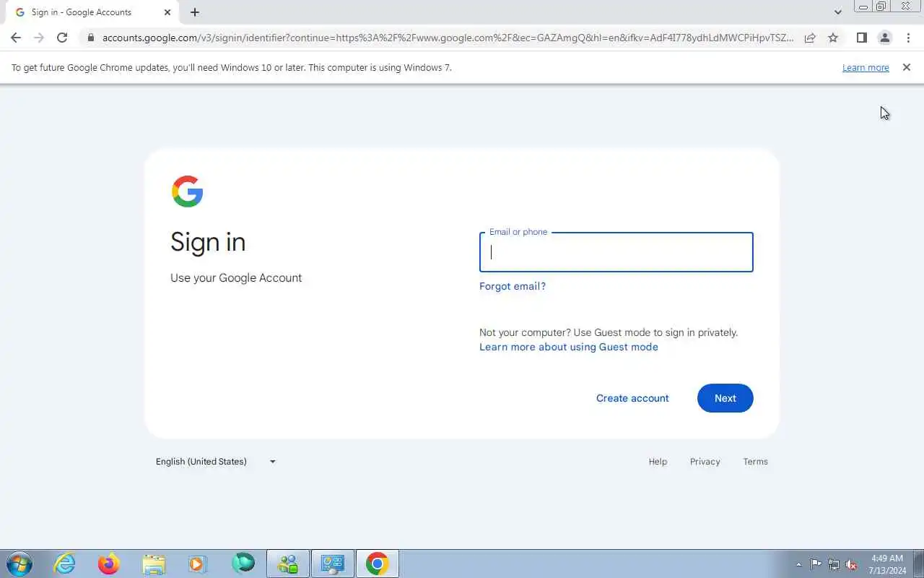
Task: Click the Forgot email? link
Action: coord(513,286)
